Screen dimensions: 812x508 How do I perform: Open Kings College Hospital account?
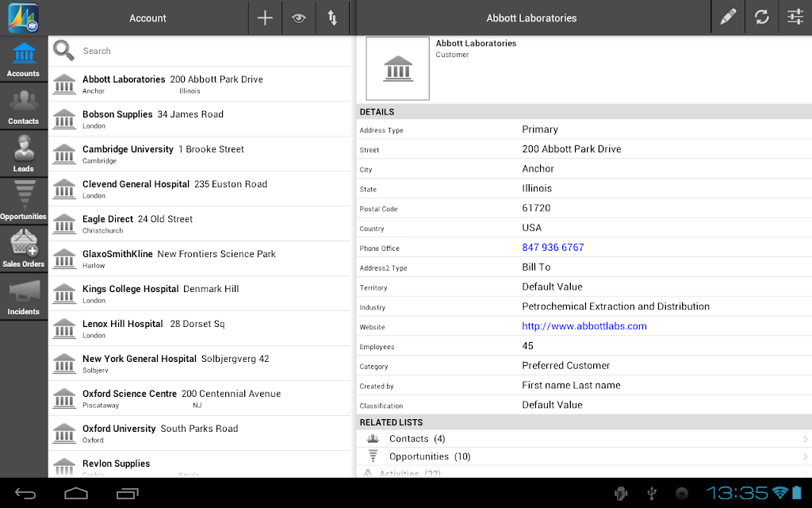tap(199, 294)
